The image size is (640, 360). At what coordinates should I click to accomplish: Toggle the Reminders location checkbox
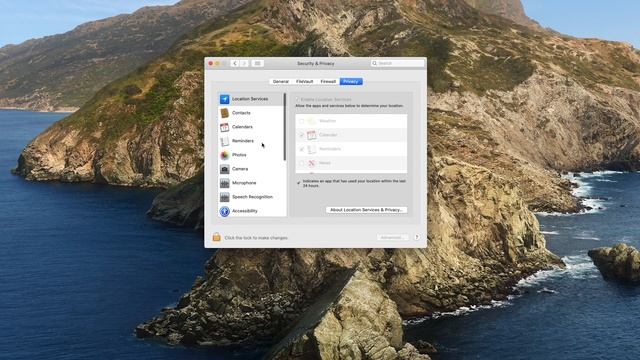[302, 149]
